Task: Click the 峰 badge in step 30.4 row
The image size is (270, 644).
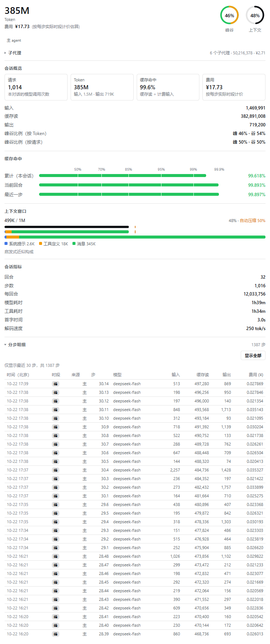Action: point(56,470)
